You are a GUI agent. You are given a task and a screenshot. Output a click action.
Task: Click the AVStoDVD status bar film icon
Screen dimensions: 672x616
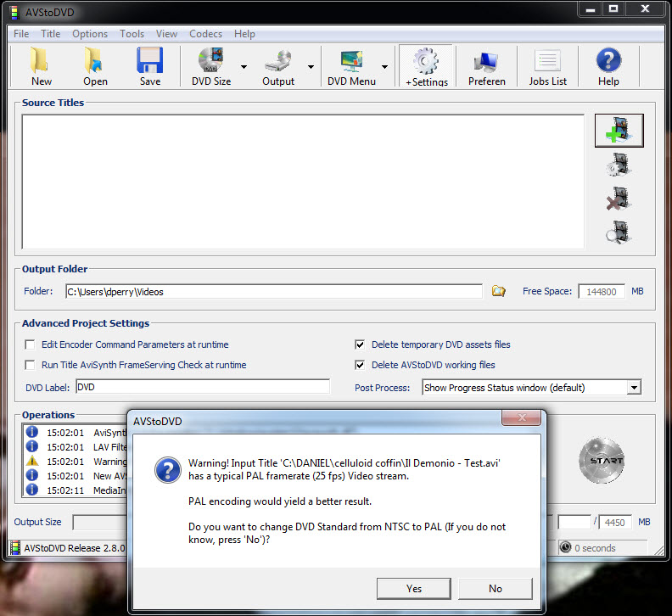(x=15, y=548)
